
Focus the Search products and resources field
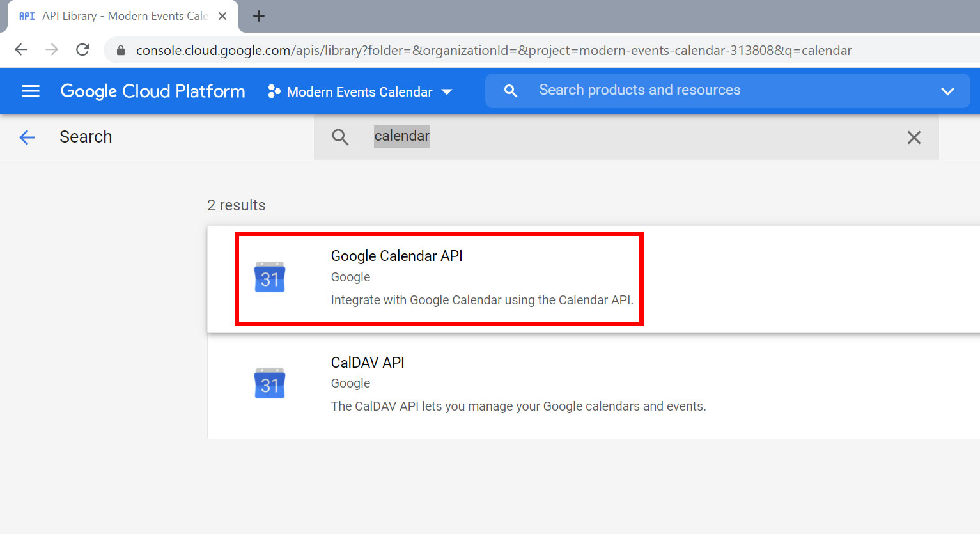coord(727,91)
